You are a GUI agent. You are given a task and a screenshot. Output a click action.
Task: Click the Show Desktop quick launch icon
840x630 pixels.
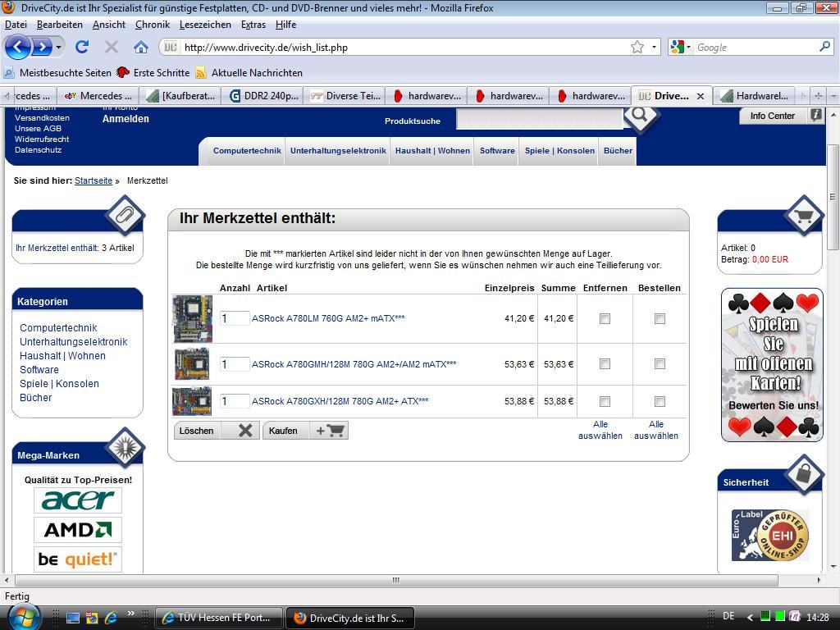[x=73, y=618]
